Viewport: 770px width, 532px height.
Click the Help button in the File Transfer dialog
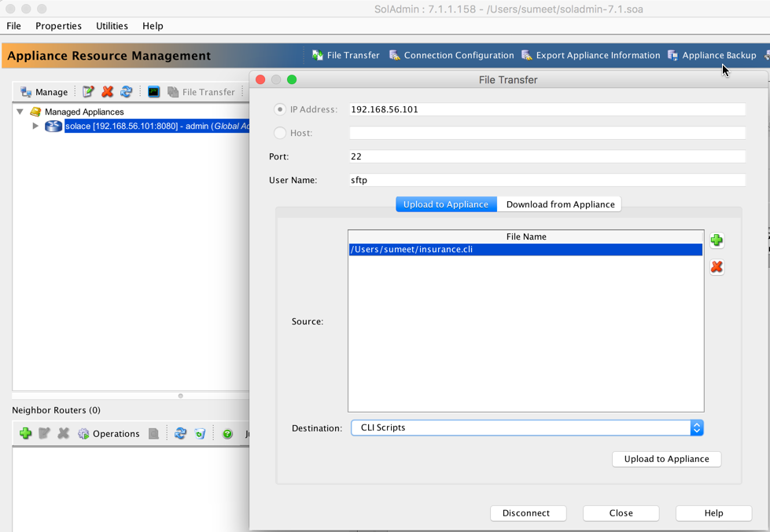713,513
